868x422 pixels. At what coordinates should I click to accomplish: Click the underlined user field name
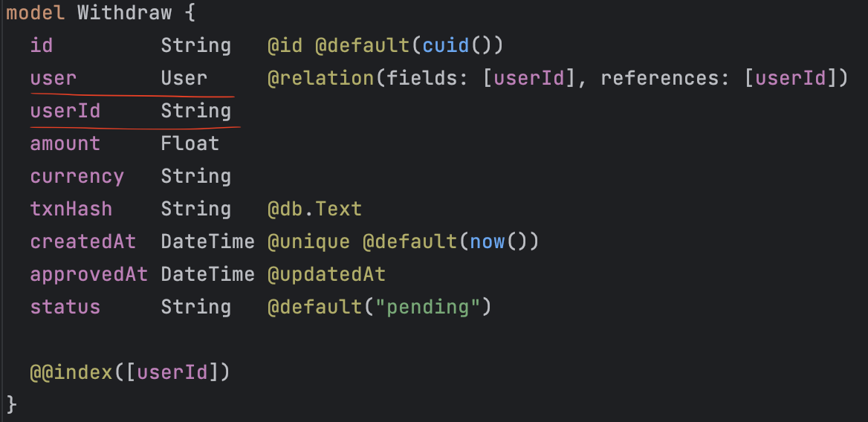click(x=54, y=78)
